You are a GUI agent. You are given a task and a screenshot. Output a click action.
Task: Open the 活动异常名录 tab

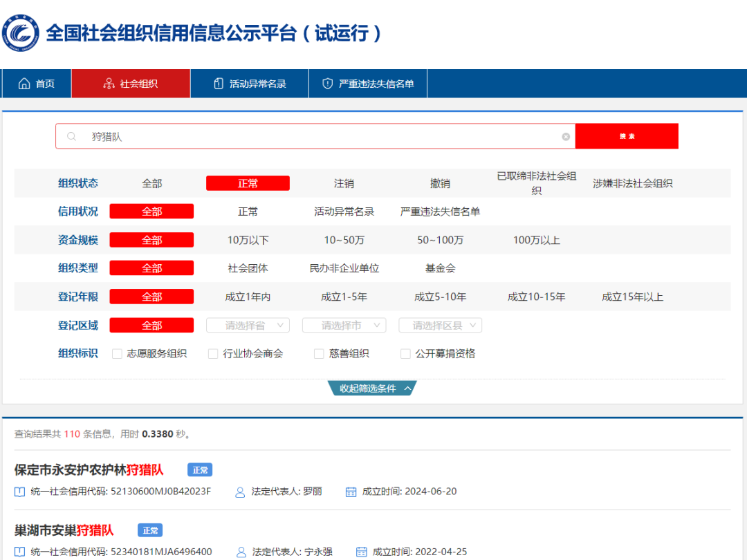tap(249, 83)
